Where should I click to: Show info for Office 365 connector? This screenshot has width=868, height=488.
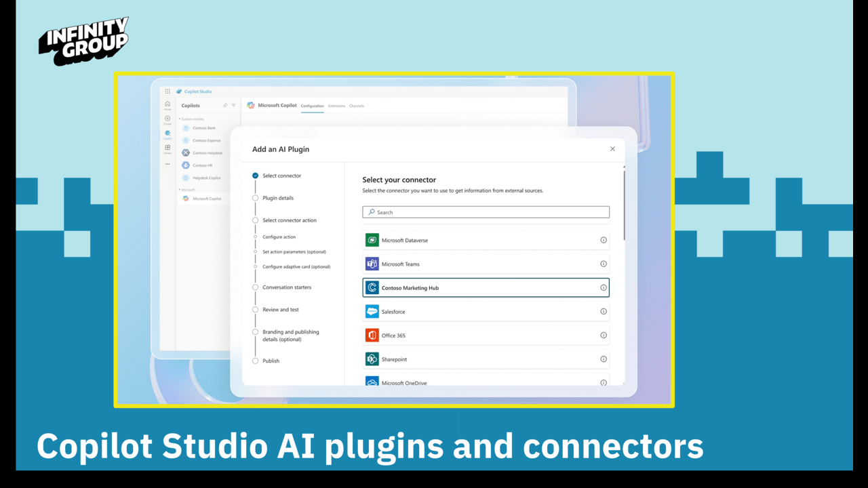click(604, 335)
